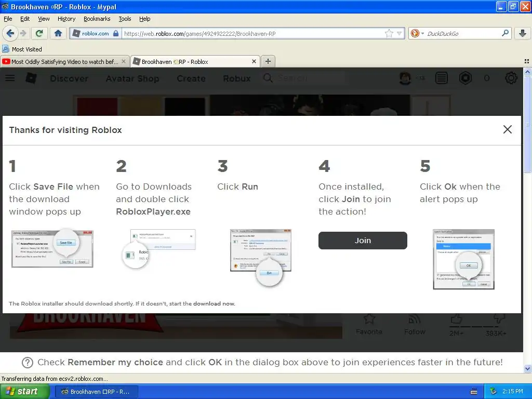Close the Thanks for visiting Roblox dialog
532x399 pixels.
point(507,129)
